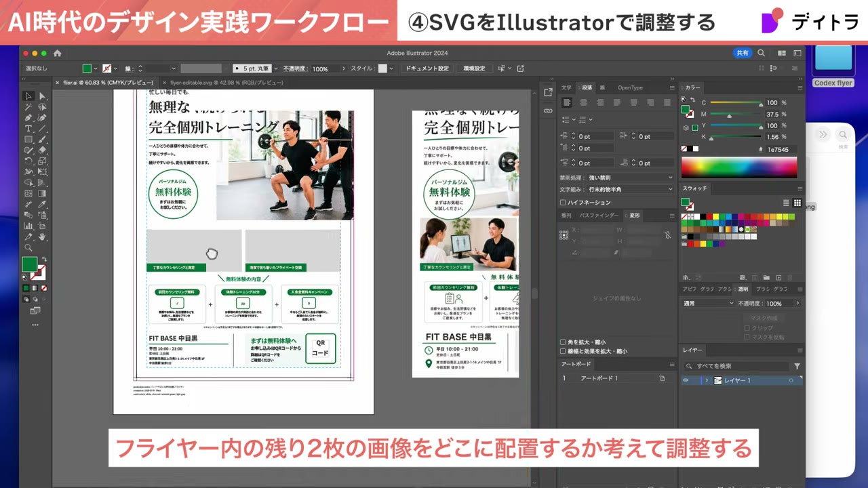This screenshot has width=868, height=488.
Task: Click the Illustrator Home icon
Action: point(57,53)
